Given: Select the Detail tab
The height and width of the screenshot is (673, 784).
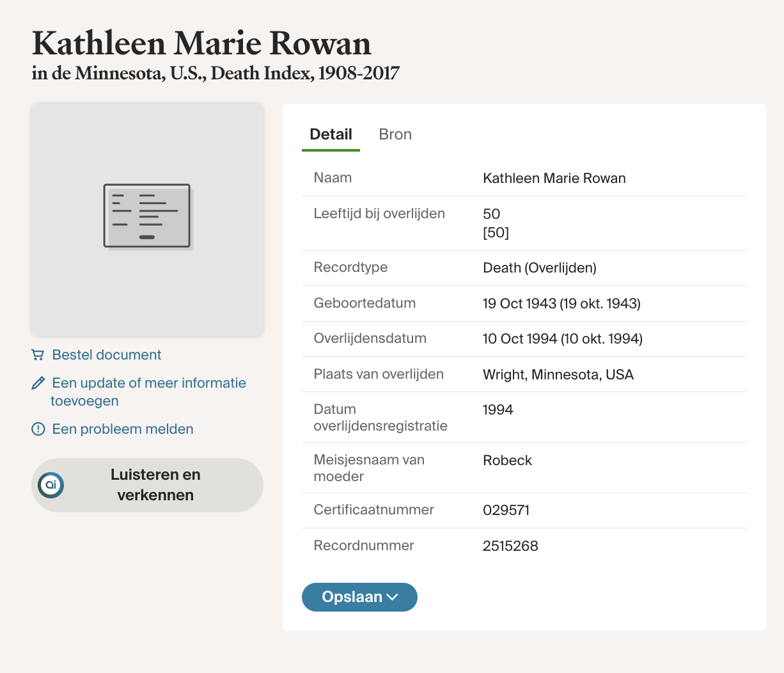Looking at the screenshot, I should click(331, 134).
